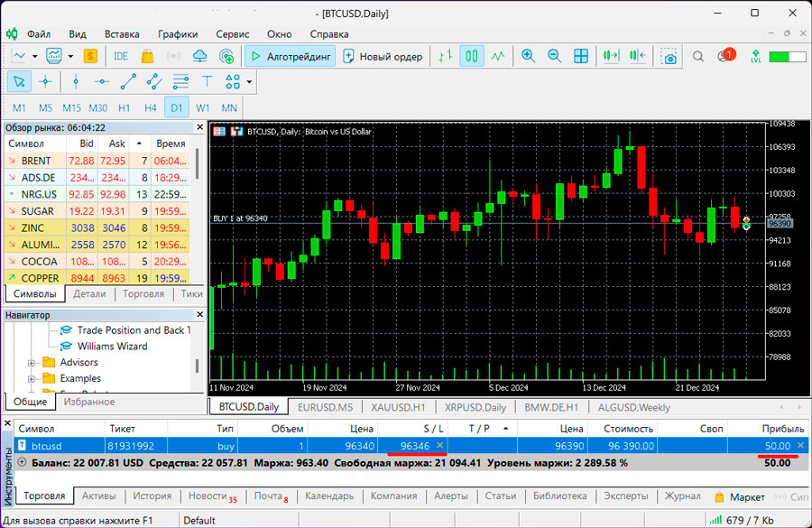This screenshot has width=812, height=528.
Task: Select the trendline drawing tool
Action: [x=128, y=82]
